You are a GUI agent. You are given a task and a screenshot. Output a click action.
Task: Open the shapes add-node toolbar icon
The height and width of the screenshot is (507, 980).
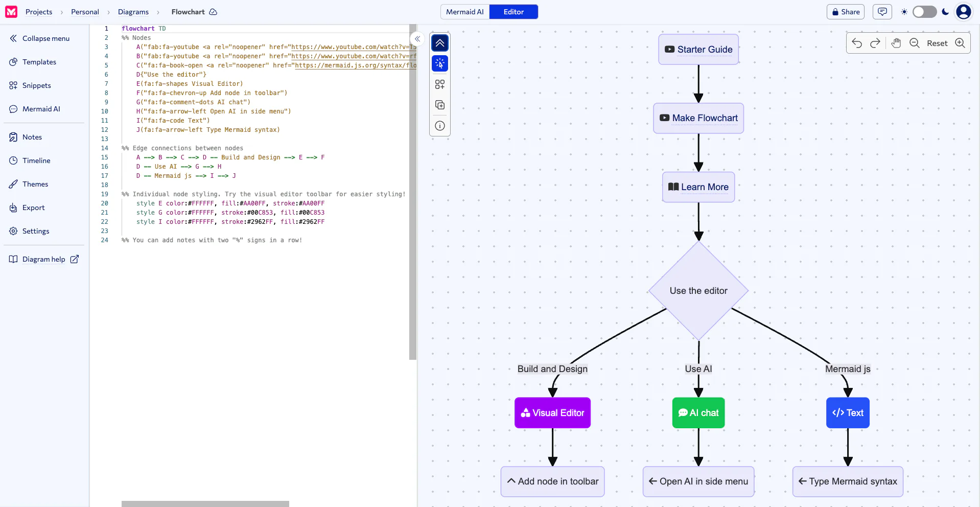(x=440, y=84)
